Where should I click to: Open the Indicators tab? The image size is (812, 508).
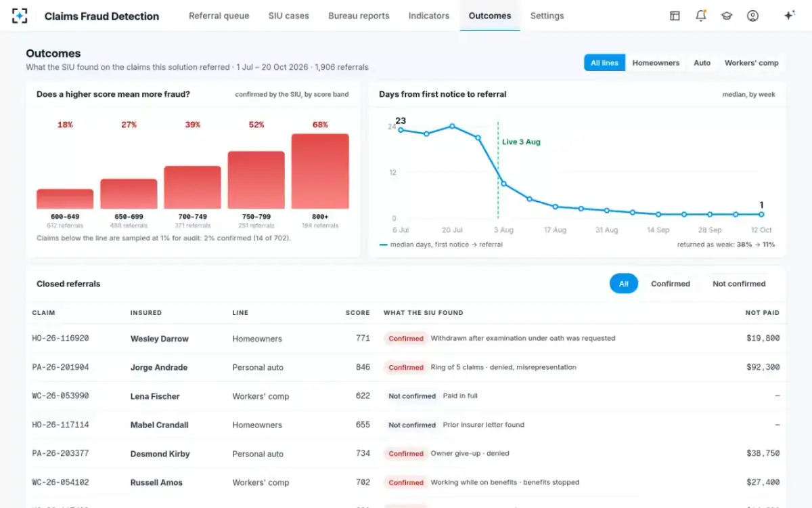click(429, 16)
